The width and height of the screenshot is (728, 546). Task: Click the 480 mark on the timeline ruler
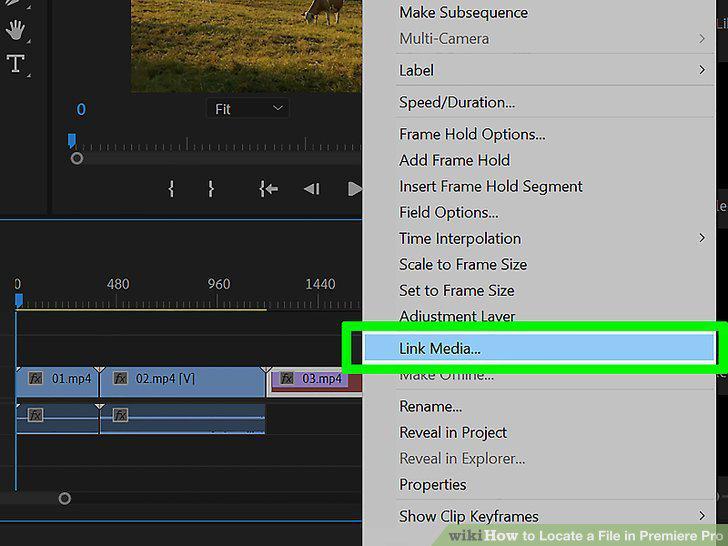point(118,284)
